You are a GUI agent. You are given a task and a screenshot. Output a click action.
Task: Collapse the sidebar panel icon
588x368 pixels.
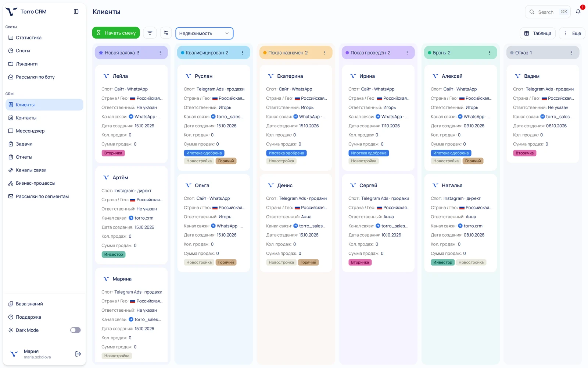point(76,11)
